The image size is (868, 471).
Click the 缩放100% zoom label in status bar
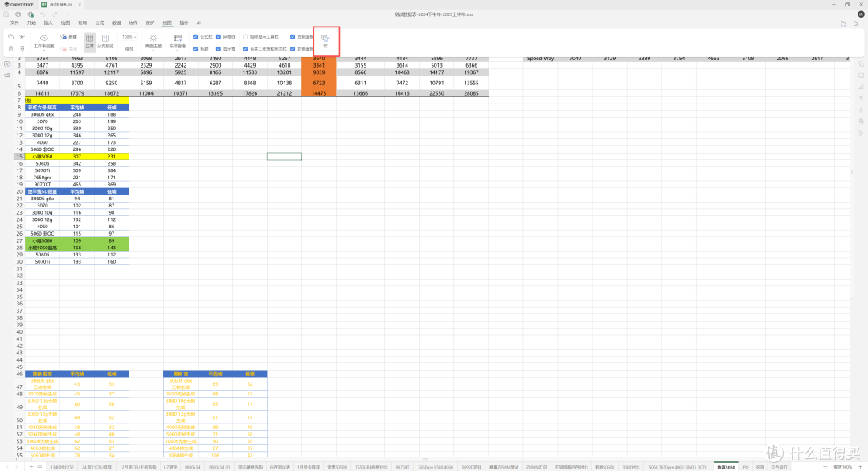pyautogui.click(x=842, y=467)
